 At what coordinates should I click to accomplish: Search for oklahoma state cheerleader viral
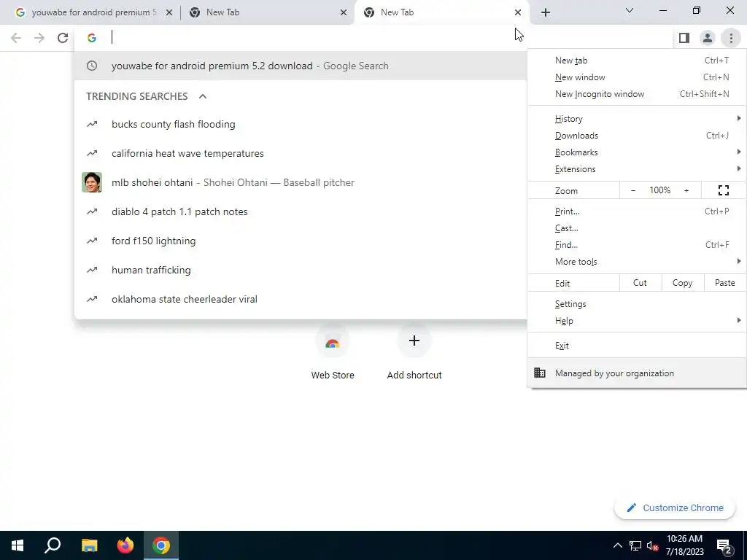tap(301, 299)
